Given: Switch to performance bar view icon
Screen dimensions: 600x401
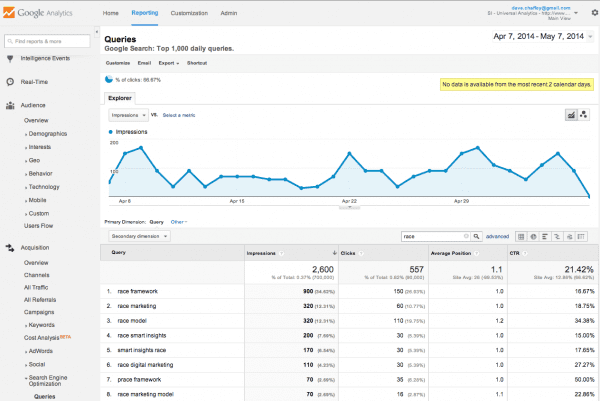Looking at the screenshot, I should click(545, 236).
